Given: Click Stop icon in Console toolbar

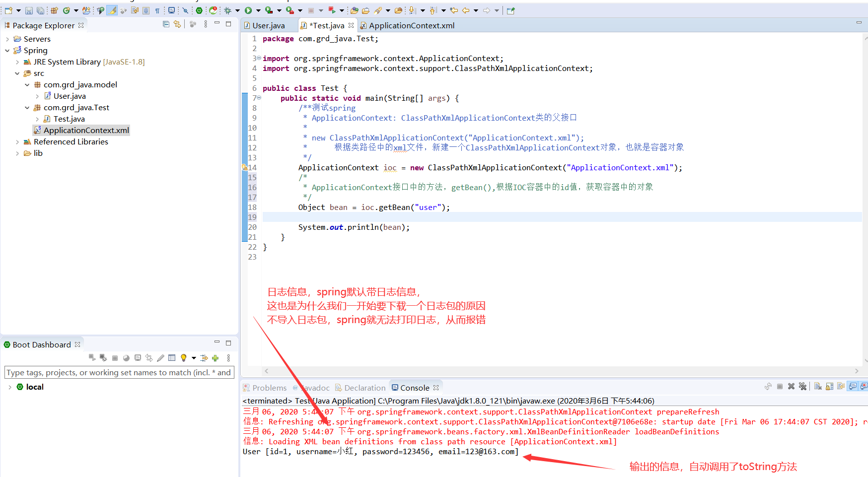Looking at the screenshot, I should (780, 386).
